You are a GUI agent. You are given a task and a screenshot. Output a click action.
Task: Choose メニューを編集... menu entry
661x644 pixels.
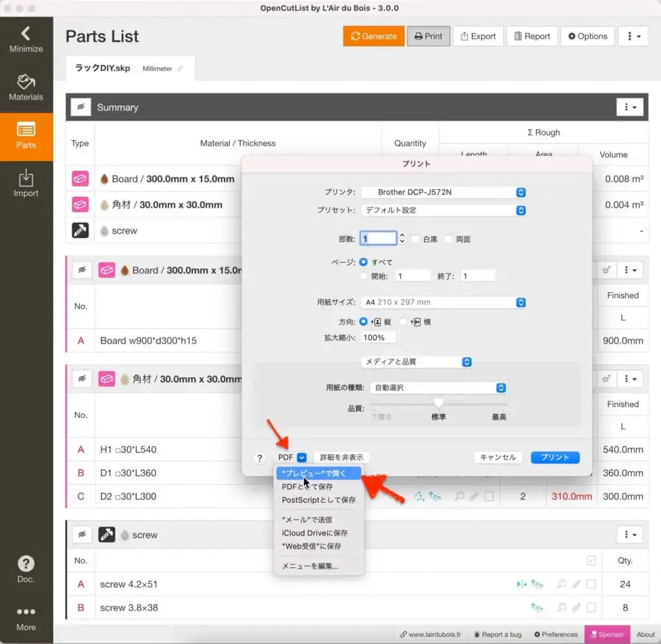pyautogui.click(x=319, y=566)
